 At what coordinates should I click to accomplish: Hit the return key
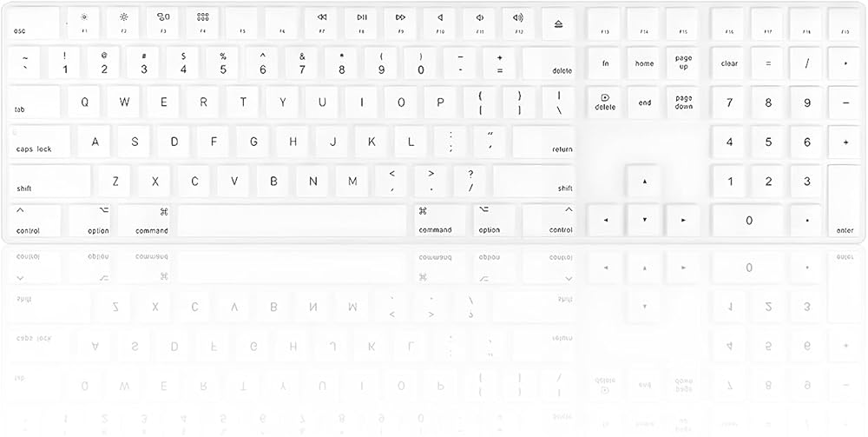coord(544,142)
